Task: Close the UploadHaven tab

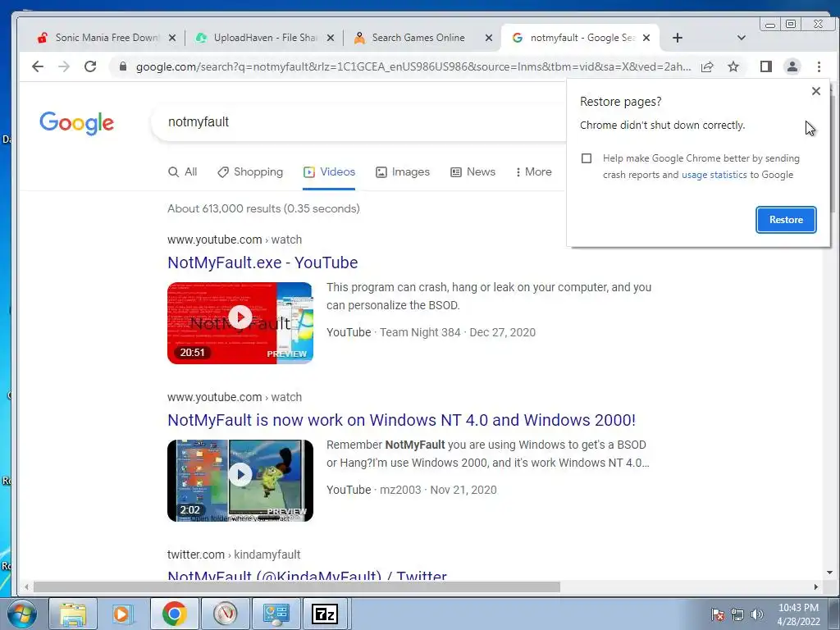Action: click(331, 38)
